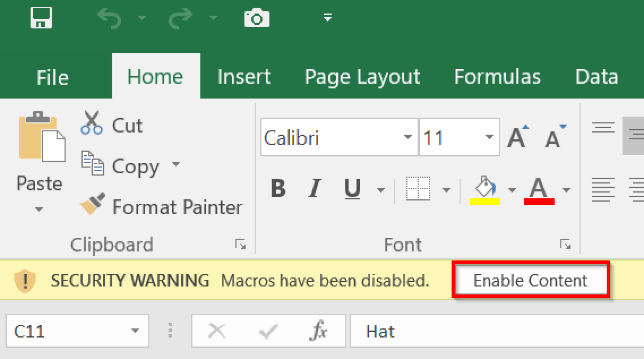Click the Insert Function icon
Image resolution: width=644 pixels, height=359 pixels.
(319, 331)
